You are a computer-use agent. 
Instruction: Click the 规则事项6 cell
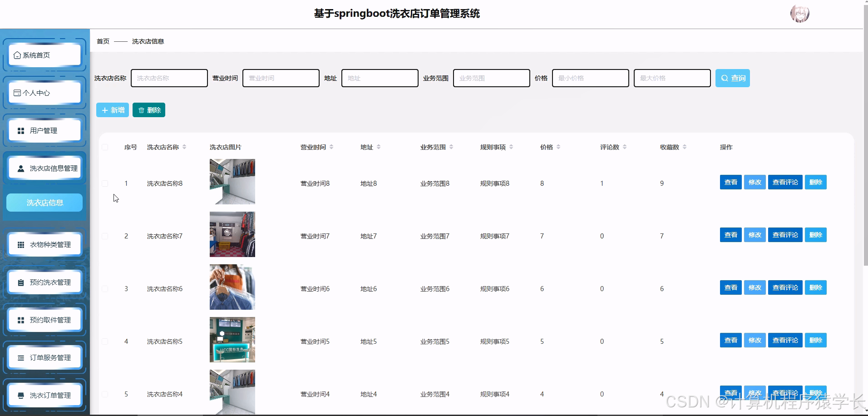coord(495,289)
